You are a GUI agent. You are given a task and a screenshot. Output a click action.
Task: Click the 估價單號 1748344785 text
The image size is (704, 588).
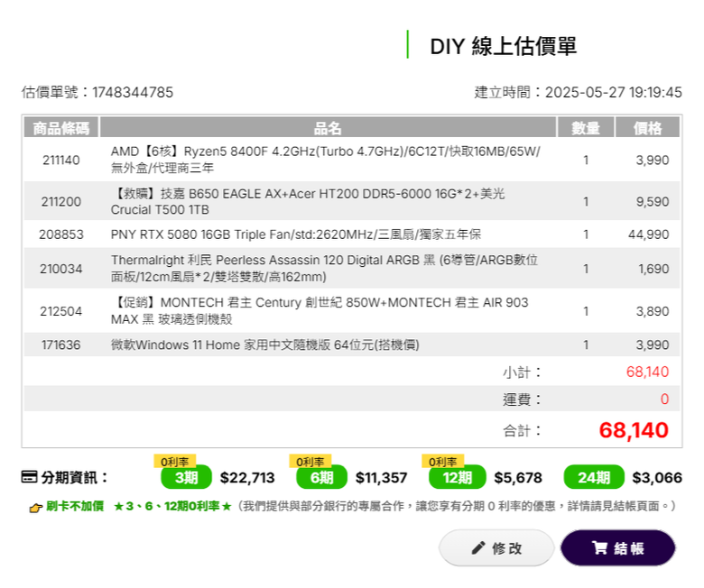point(97,92)
